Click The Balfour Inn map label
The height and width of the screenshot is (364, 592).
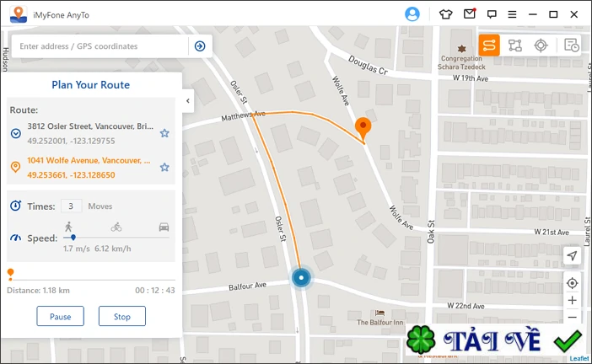379,322
